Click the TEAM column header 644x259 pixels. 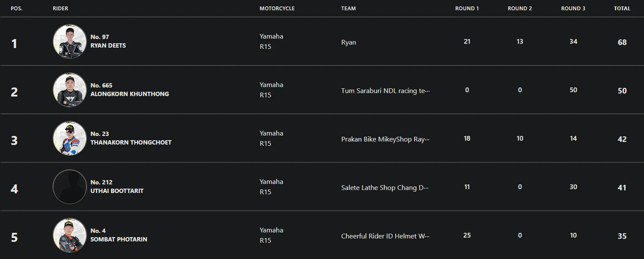pos(348,9)
